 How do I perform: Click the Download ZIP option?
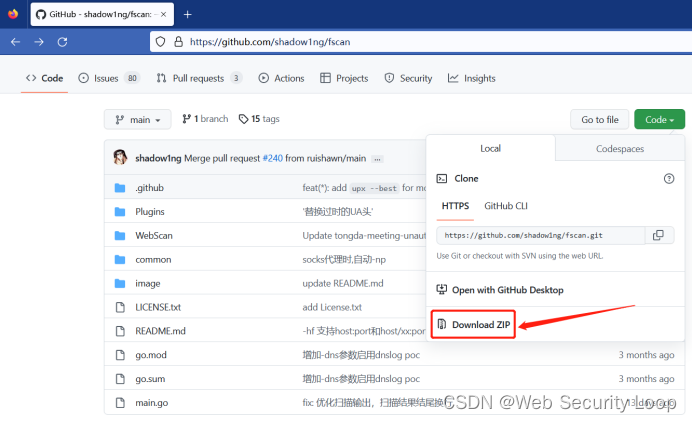point(474,325)
